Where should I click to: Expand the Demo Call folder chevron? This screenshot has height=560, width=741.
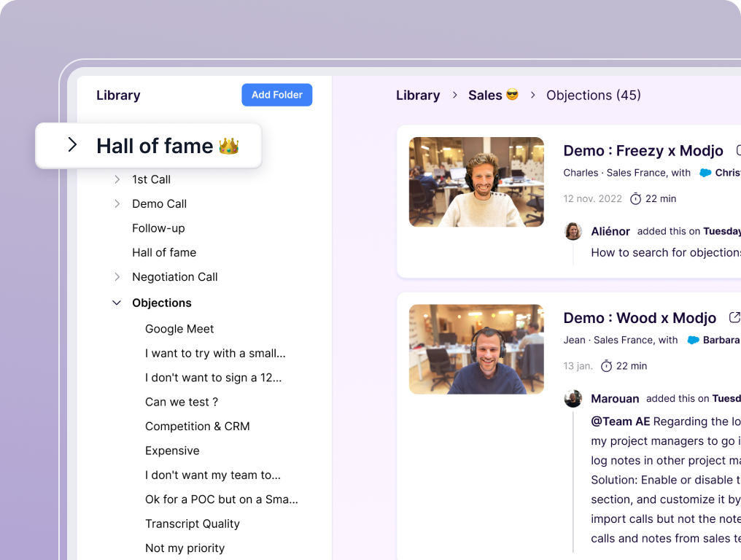click(117, 203)
